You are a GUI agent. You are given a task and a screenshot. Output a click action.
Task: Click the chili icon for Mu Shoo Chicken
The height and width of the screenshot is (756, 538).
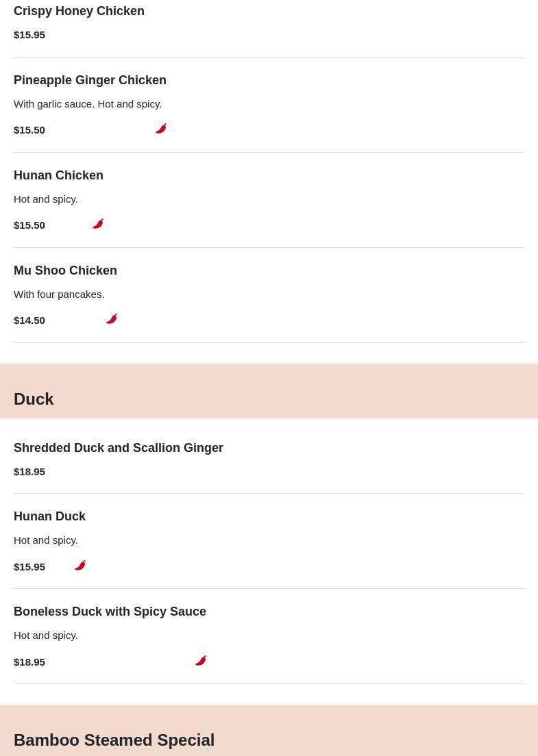(112, 319)
